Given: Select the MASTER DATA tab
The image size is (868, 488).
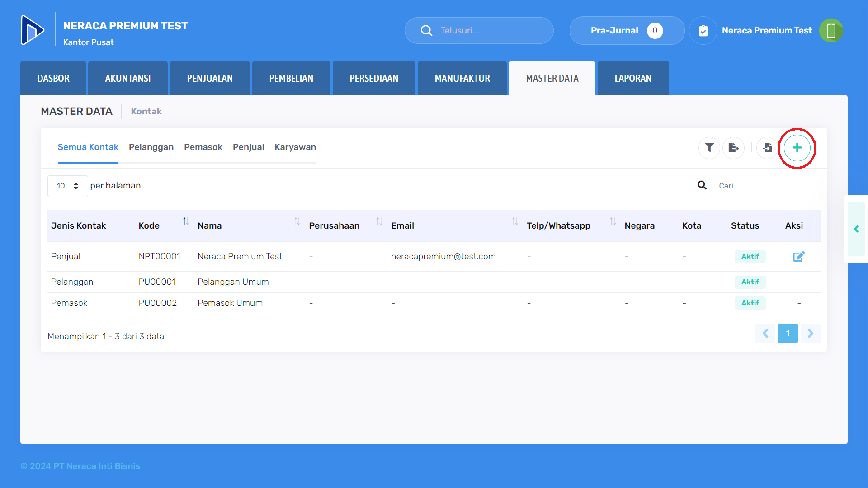Looking at the screenshot, I should click(x=552, y=78).
